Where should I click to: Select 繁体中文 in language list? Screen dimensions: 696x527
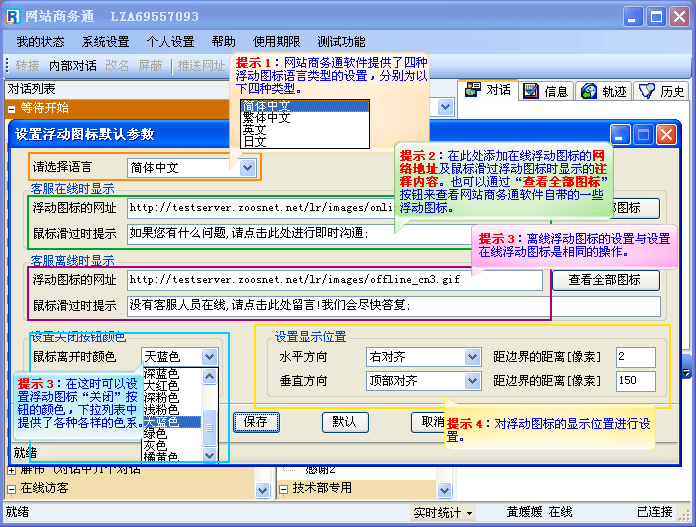click(x=304, y=118)
